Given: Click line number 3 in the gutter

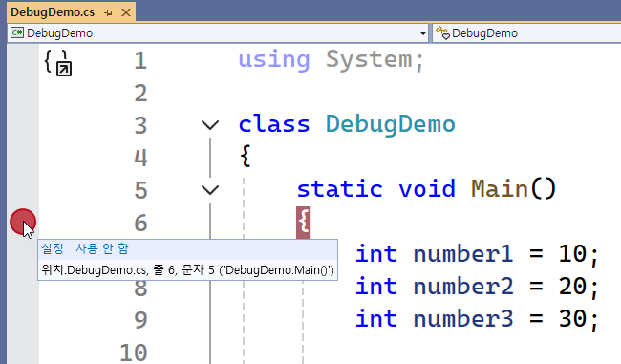Looking at the screenshot, I should click(140, 125).
